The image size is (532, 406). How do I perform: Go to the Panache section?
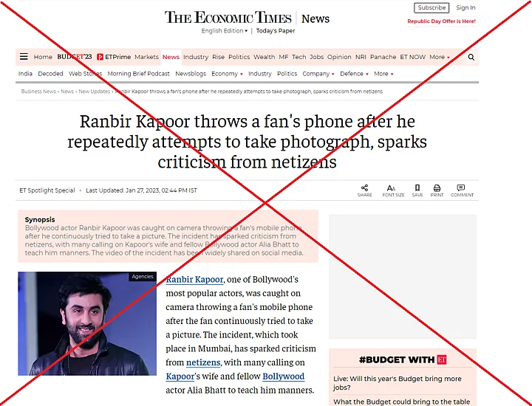pos(383,57)
